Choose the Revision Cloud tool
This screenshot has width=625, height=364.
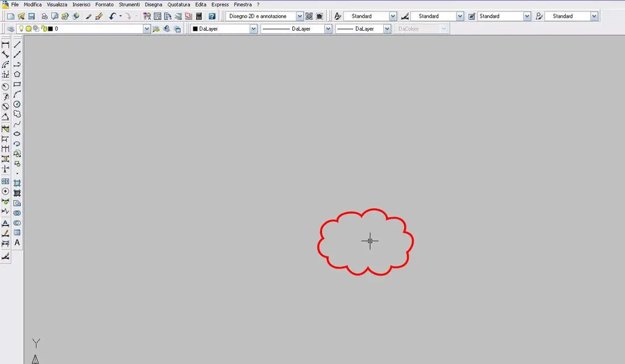[x=17, y=114]
